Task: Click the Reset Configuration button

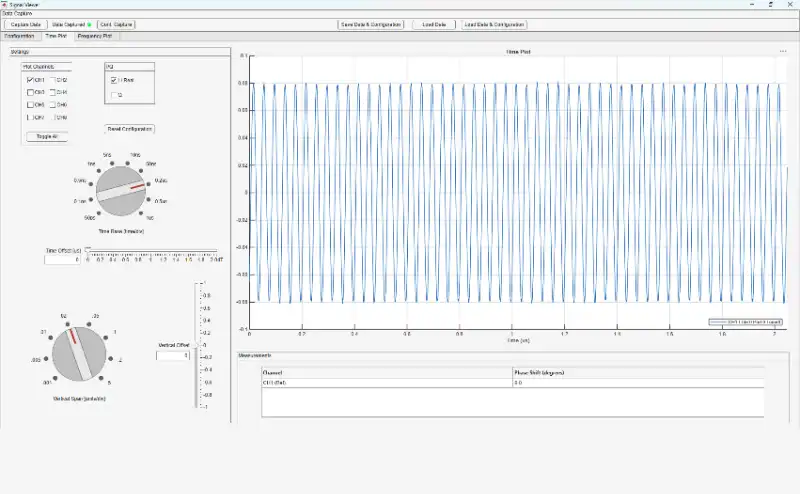Action: [x=130, y=129]
